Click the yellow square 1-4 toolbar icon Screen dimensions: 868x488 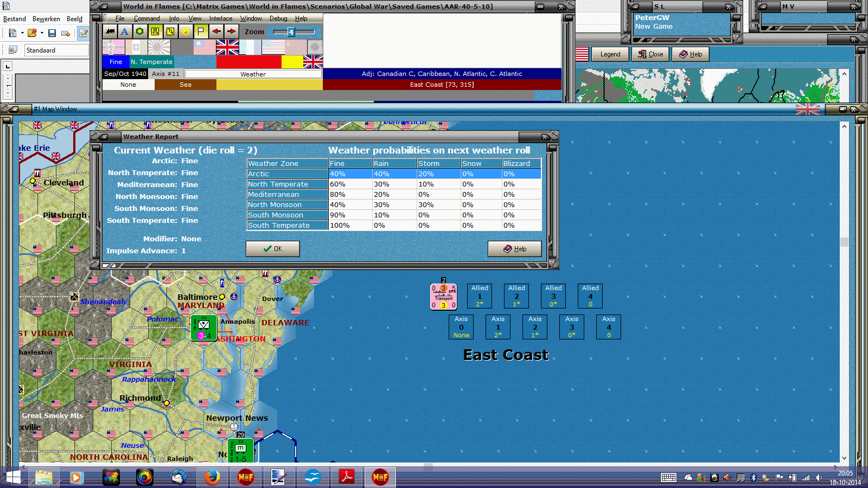click(x=170, y=31)
